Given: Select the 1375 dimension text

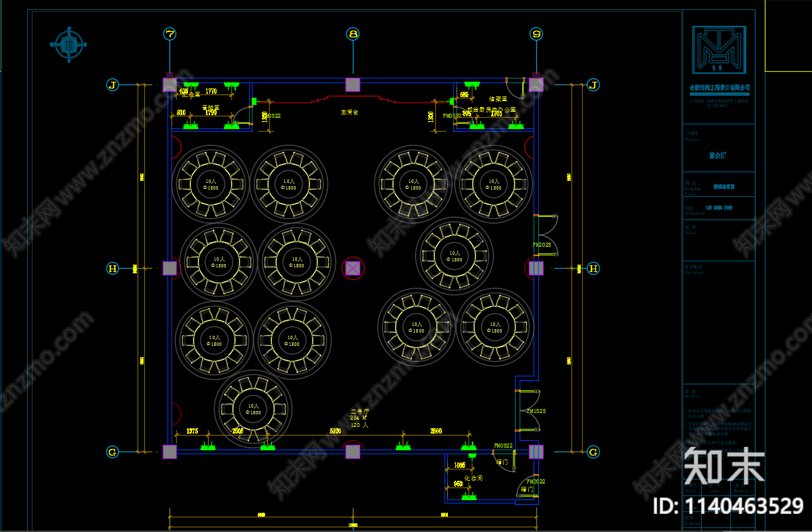Looking at the screenshot, I should click(192, 431).
